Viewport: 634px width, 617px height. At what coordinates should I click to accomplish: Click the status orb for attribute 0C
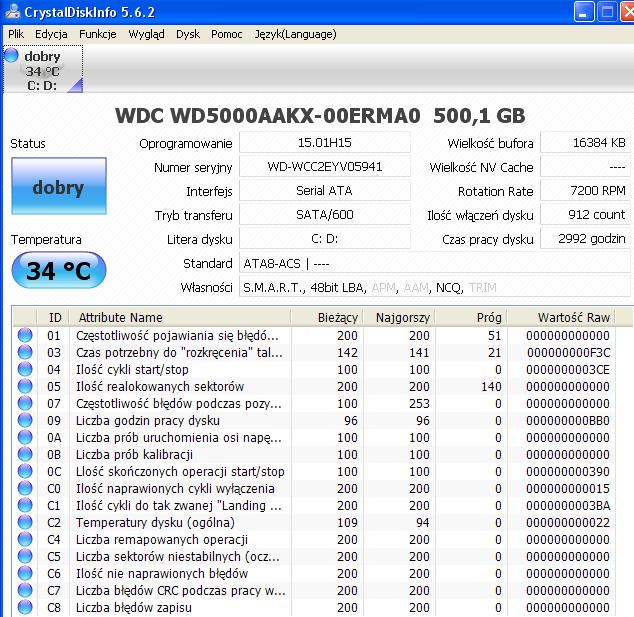[25, 471]
